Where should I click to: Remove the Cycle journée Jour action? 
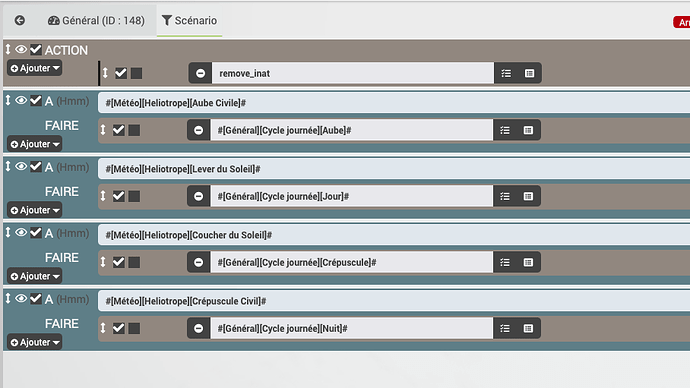point(198,196)
